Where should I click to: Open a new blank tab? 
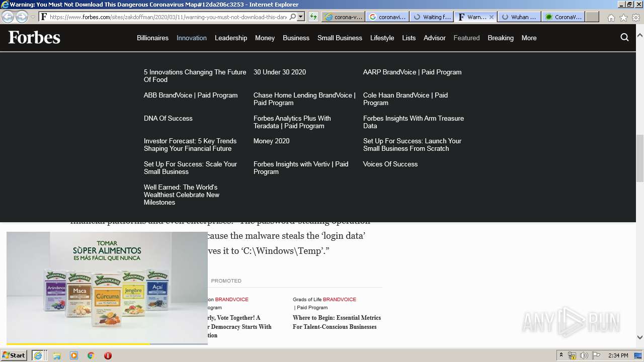point(592,17)
